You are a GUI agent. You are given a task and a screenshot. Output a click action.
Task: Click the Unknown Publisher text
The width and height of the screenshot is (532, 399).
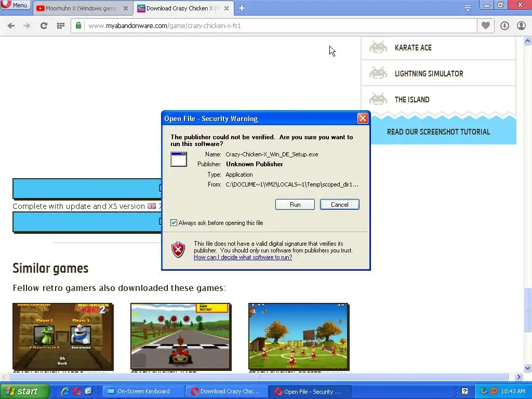pos(255,164)
